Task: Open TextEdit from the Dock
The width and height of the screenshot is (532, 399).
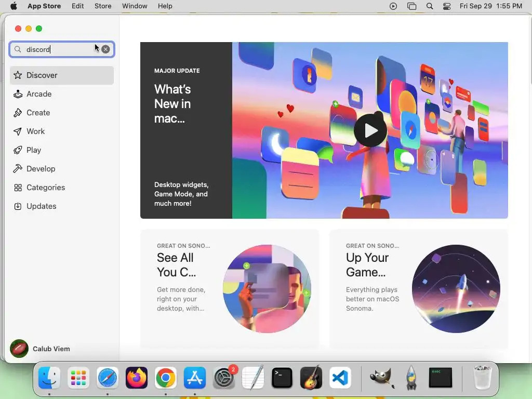Action: [x=253, y=378]
